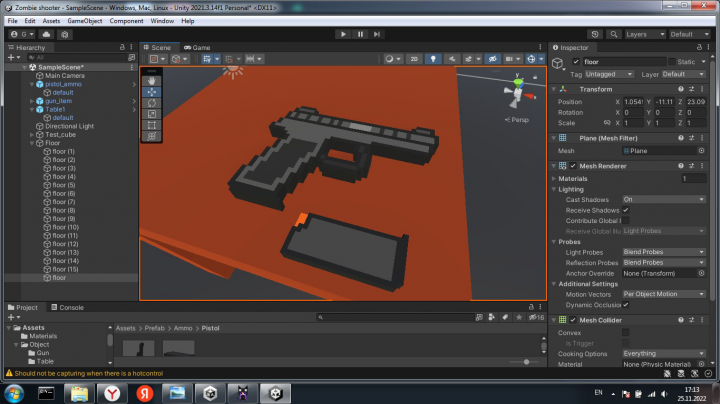This screenshot has width=720, height=404.
Task: Toggle Mesh Collider enabled checkbox
Action: [573, 320]
